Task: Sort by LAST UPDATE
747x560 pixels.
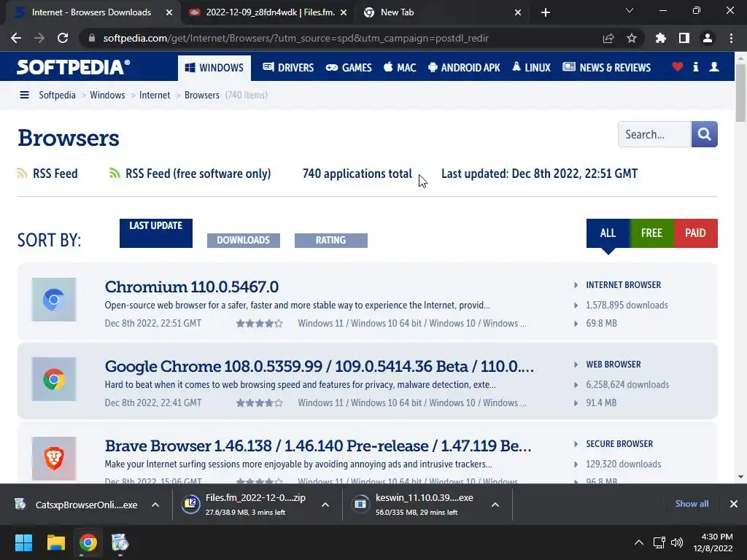Action: 156,233
